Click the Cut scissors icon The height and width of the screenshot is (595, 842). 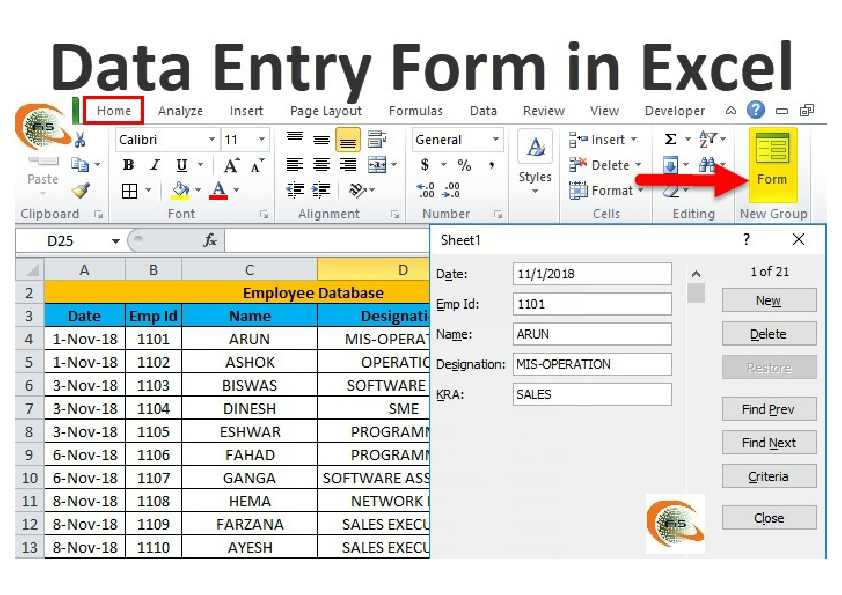click(x=81, y=140)
